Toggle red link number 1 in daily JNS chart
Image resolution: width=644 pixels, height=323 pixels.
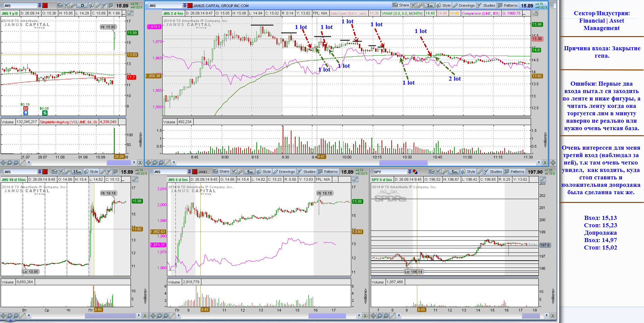pyautogui.click(x=45, y=5)
